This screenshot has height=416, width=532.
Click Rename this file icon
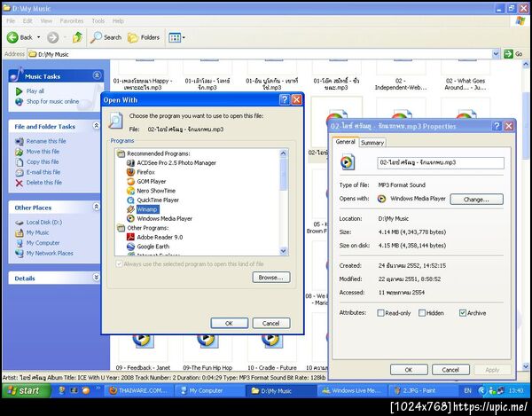pos(20,142)
